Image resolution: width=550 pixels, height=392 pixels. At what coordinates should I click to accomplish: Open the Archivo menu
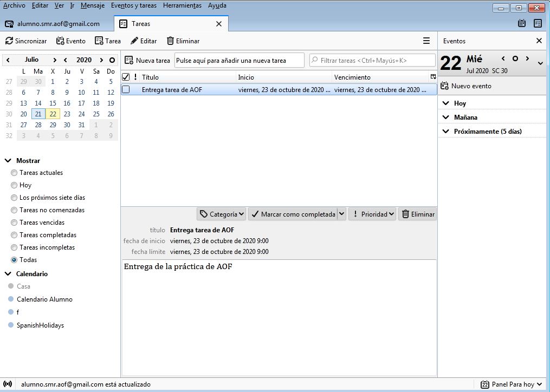click(14, 5)
